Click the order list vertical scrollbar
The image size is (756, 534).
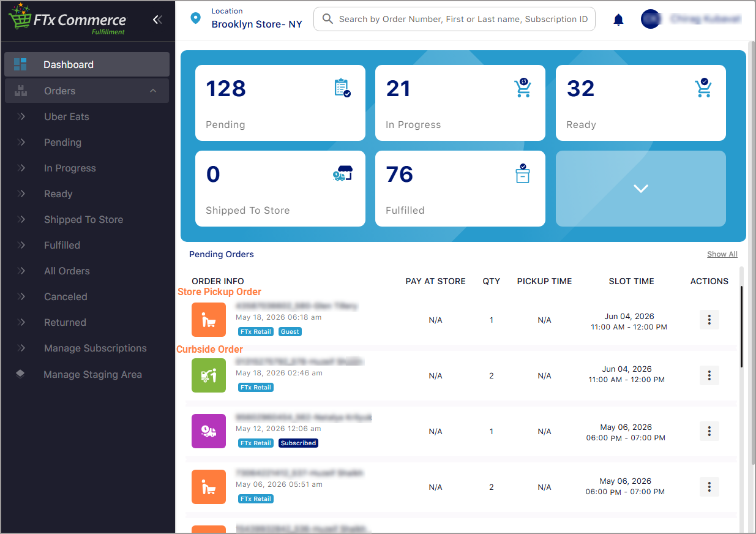741,326
